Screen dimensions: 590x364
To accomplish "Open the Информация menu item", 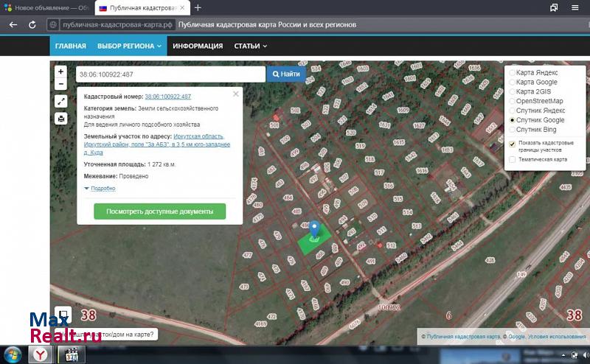I will [198, 46].
